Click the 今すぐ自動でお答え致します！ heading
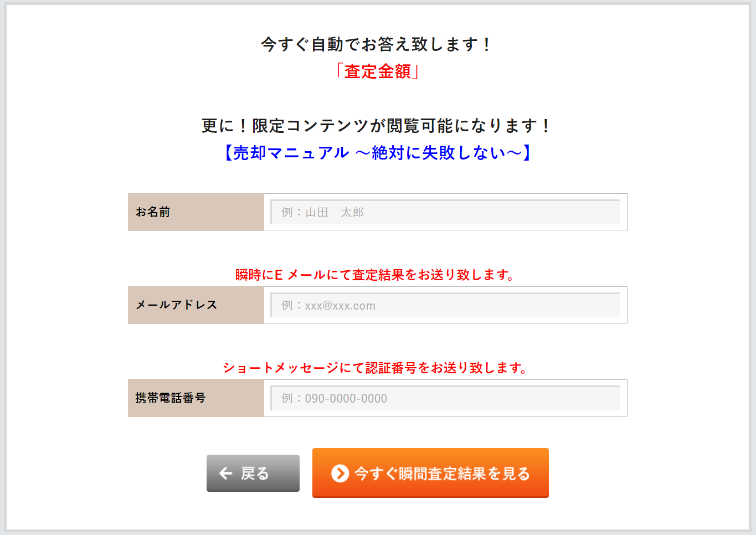Screen dimensions: 756x535 click(377, 44)
